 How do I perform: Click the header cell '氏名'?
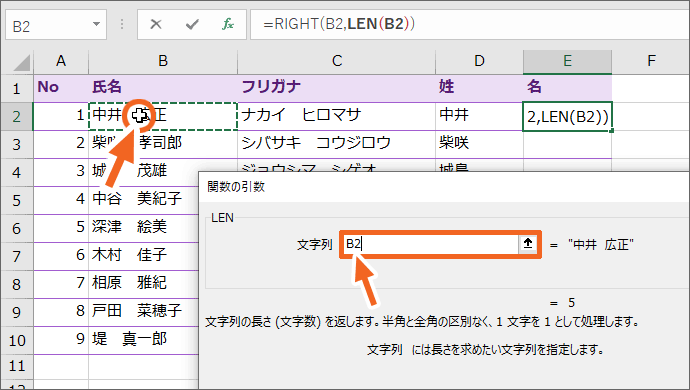(163, 88)
